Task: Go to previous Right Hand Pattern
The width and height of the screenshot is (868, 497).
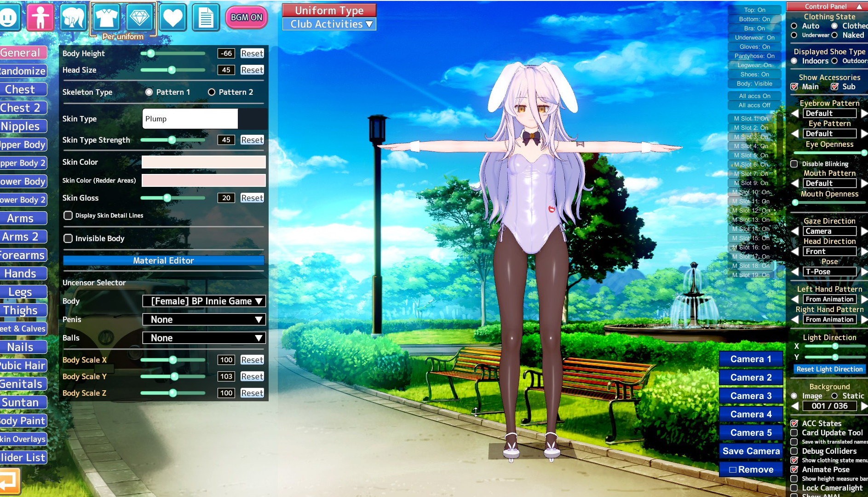Action: point(795,319)
